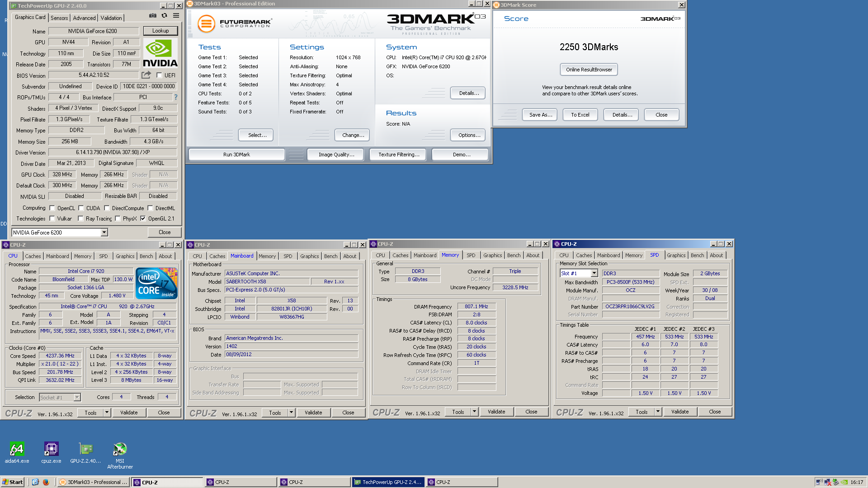The width and height of the screenshot is (868, 488).
Task: Expand Tools arrow in Memory tab window
Action: click(x=474, y=412)
